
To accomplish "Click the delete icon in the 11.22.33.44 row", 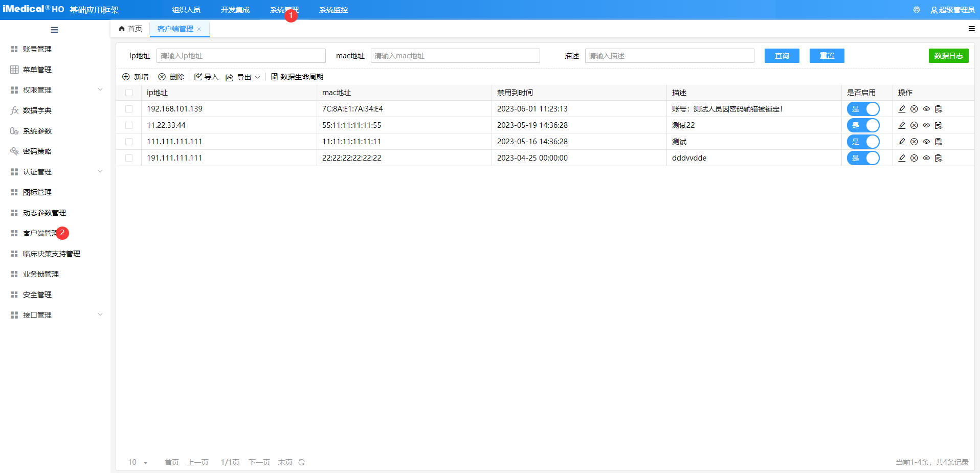I will click(914, 125).
